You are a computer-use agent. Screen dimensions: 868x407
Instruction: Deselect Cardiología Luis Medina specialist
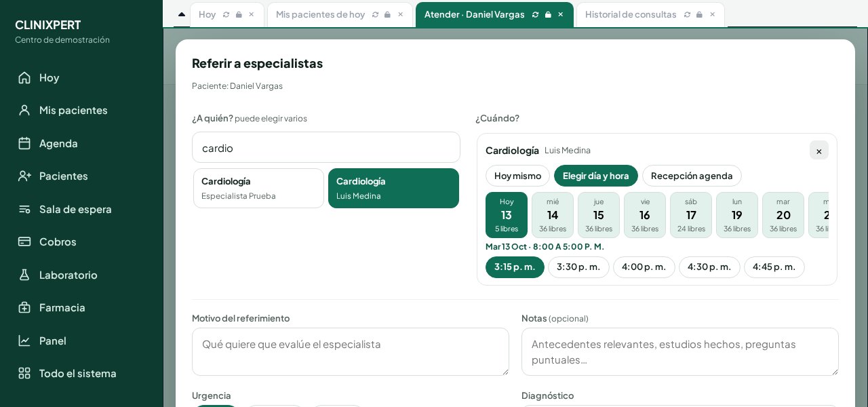click(393, 188)
